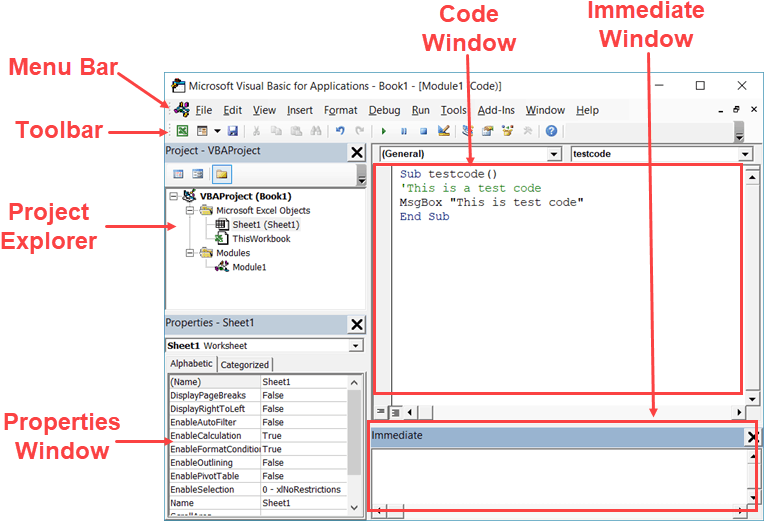Open the Window menu
The height and width of the screenshot is (521, 764).
[545, 111]
